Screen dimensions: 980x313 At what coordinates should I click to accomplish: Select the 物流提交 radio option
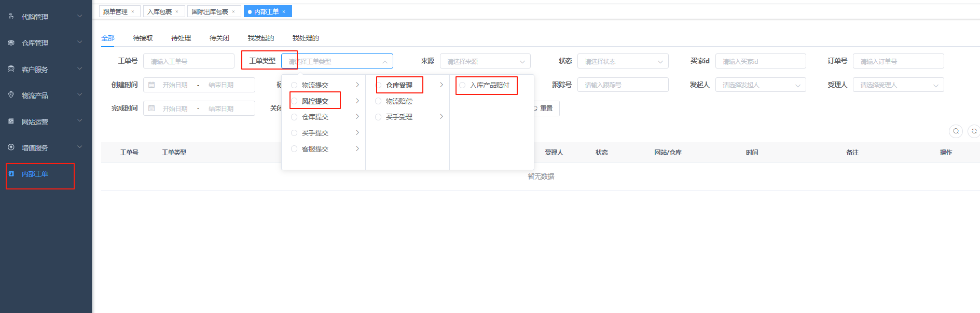click(x=294, y=85)
